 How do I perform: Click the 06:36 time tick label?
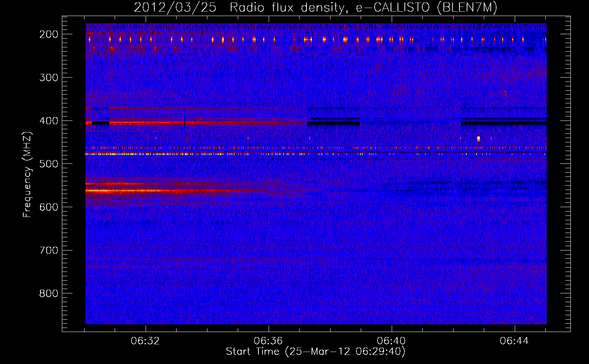click(x=268, y=341)
